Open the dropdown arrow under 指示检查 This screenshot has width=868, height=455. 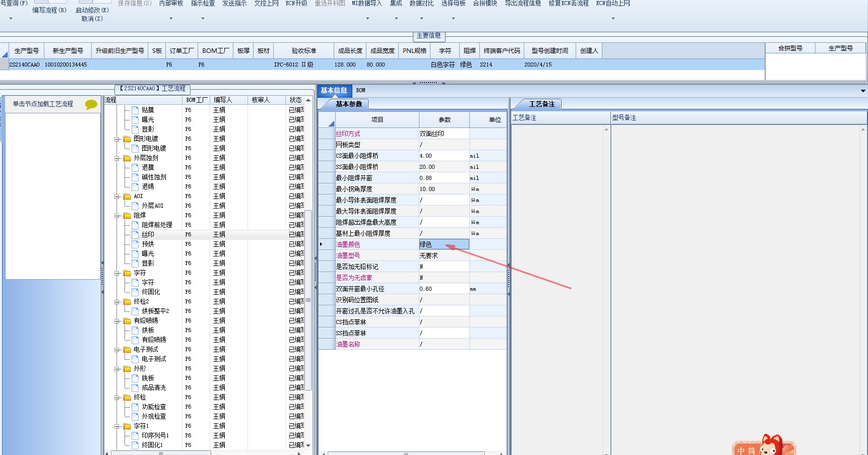(x=203, y=19)
